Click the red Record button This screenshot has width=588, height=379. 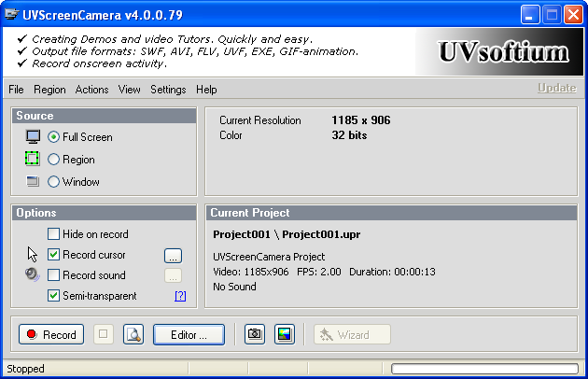click(51, 334)
